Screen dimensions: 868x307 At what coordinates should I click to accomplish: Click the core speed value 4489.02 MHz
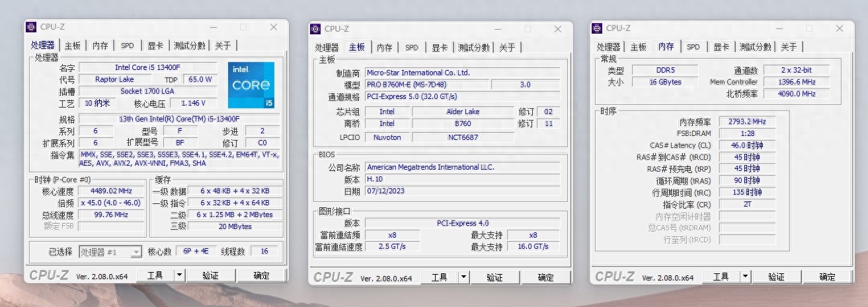point(112,191)
